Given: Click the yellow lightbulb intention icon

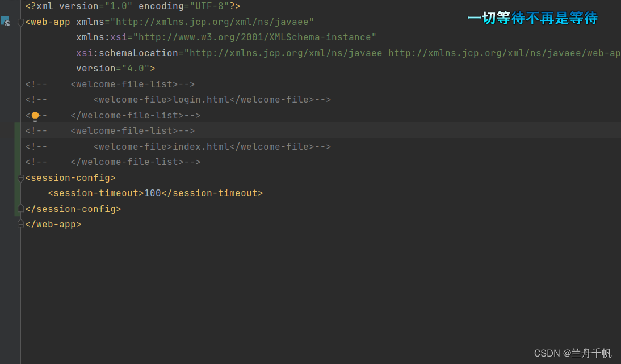Looking at the screenshot, I should (35, 116).
